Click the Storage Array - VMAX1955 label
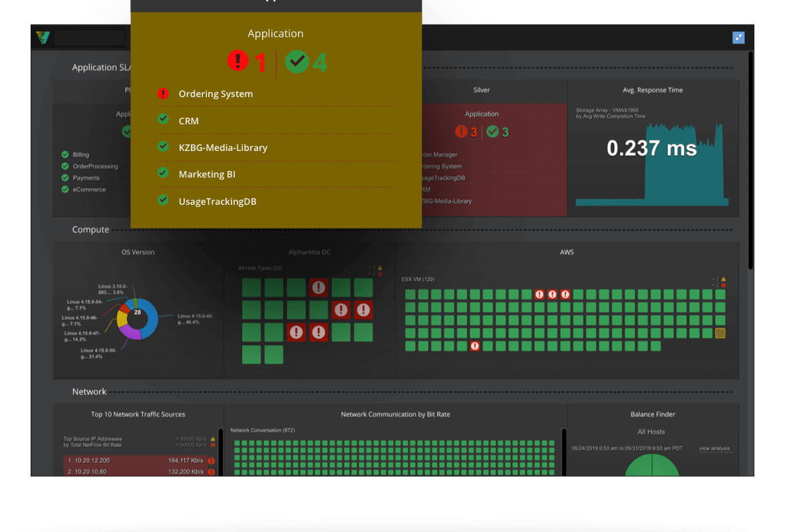 (x=607, y=110)
